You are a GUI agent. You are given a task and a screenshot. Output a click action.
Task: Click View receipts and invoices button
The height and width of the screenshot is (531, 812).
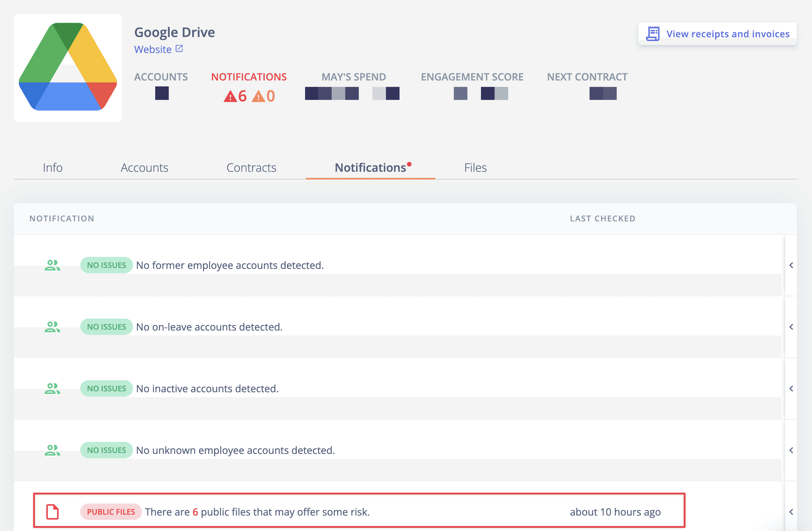point(727,34)
